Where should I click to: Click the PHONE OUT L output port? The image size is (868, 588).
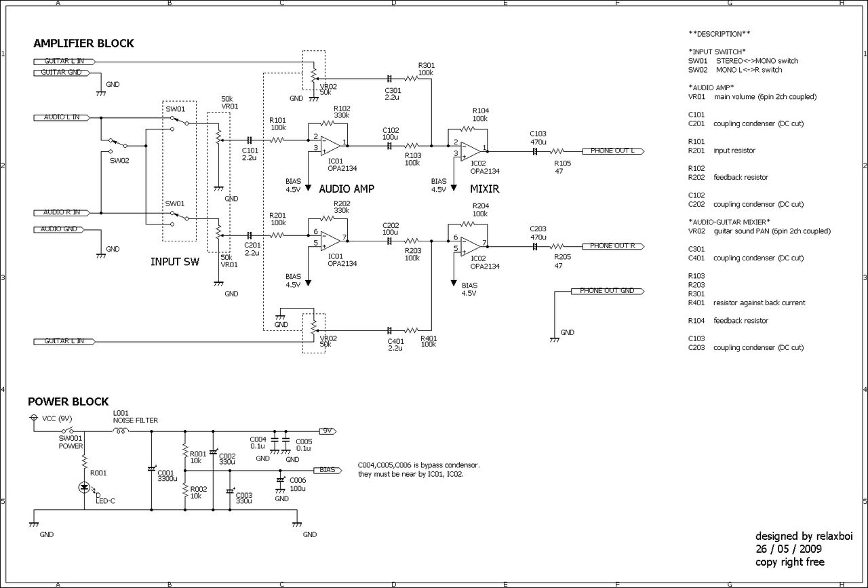(x=612, y=151)
